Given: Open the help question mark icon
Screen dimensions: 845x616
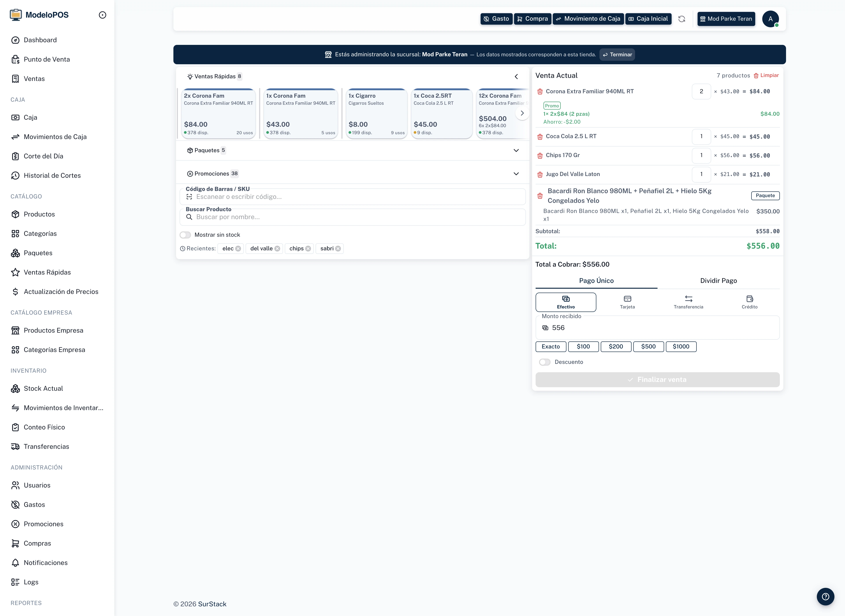Looking at the screenshot, I should (x=825, y=596).
